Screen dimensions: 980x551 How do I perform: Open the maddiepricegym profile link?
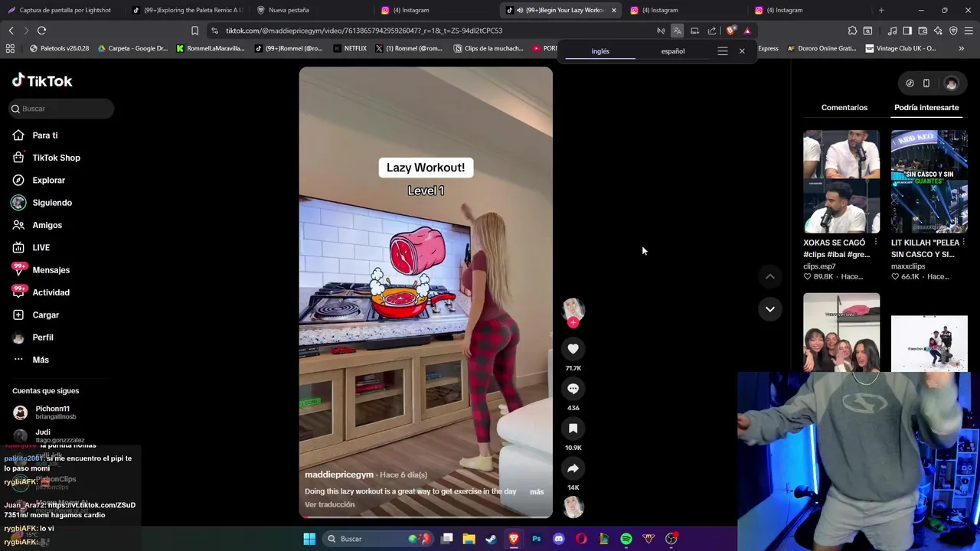click(x=340, y=475)
